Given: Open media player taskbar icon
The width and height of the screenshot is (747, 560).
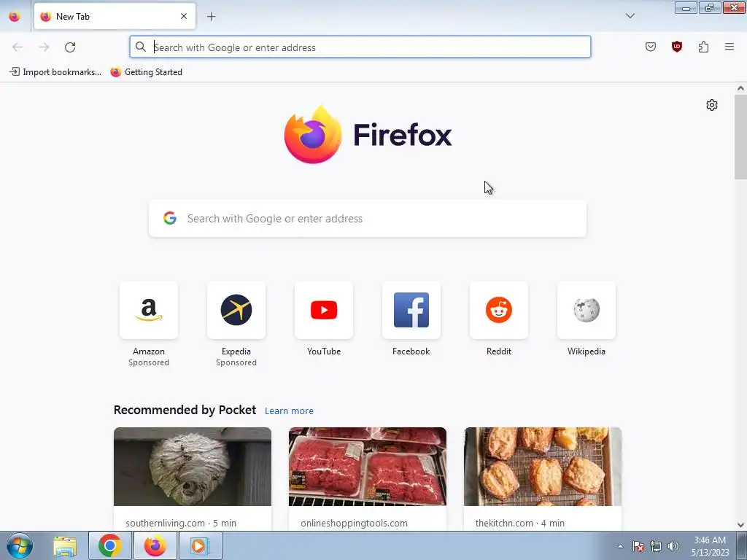Looking at the screenshot, I should pos(200,545).
